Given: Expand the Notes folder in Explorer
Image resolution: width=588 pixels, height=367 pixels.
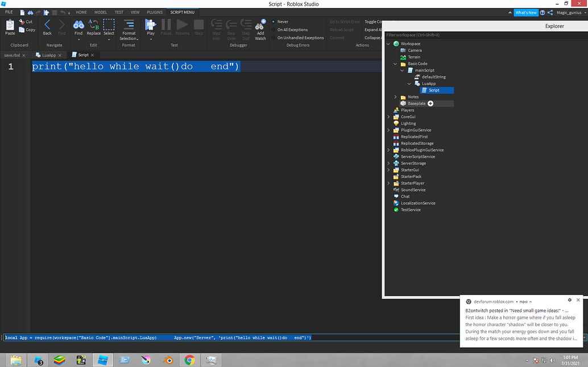Looking at the screenshot, I should [x=395, y=97].
